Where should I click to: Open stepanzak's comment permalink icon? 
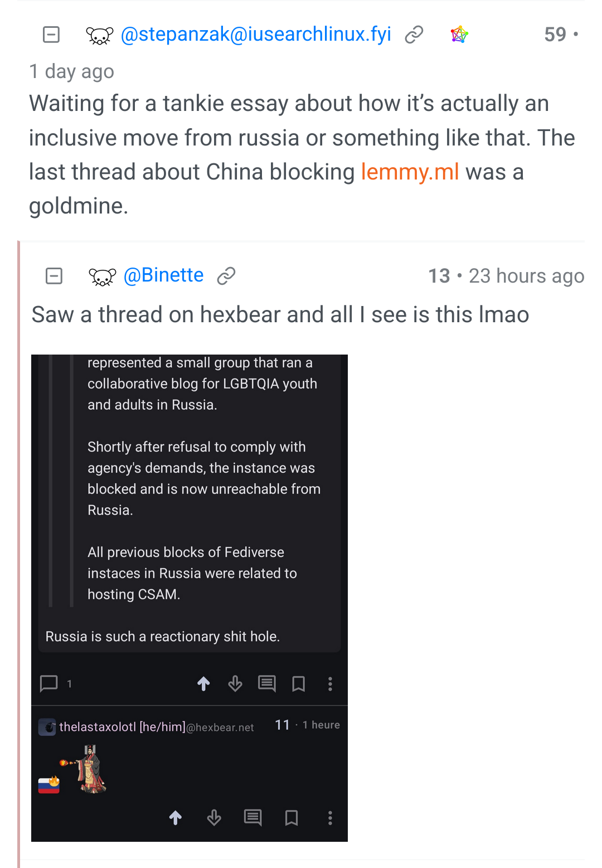click(x=414, y=35)
